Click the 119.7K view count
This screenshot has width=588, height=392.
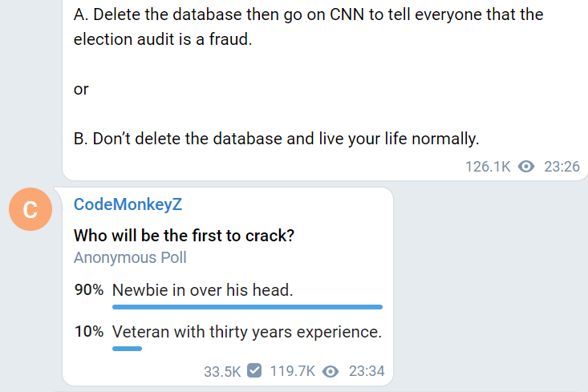pyautogui.click(x=293, y=371)
